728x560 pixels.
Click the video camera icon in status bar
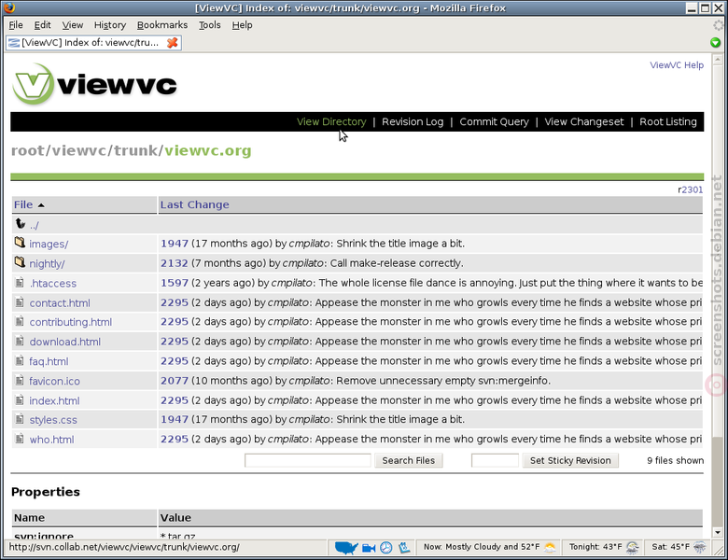pyautogui.click(x=369, y=549)
